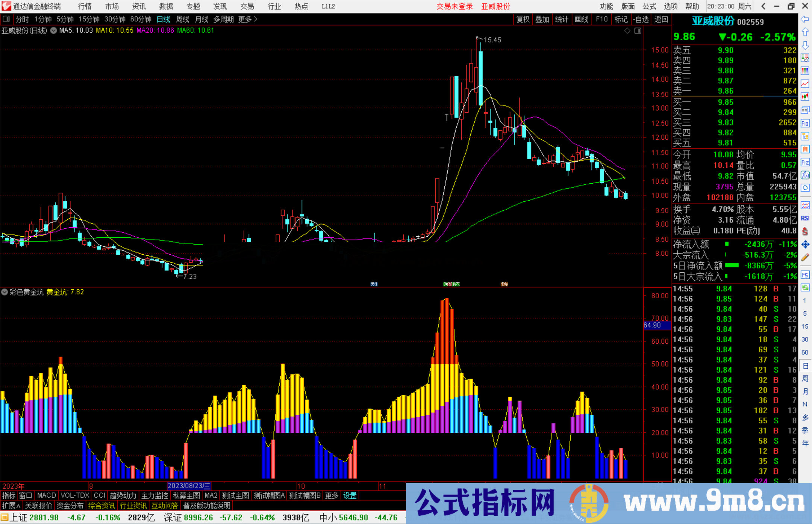812x524 pixels.
Task: Select the candlestick chart icon in the sidebar
Action: tap(805, 95)
